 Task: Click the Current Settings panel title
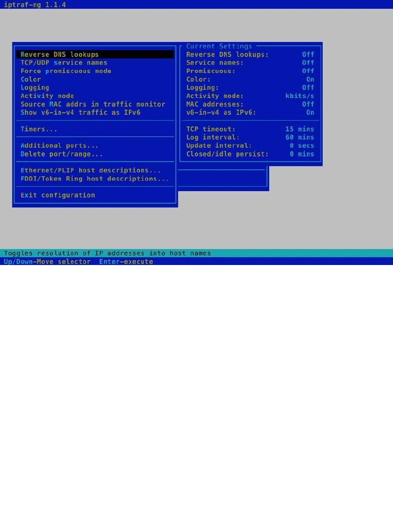[219, 46]
